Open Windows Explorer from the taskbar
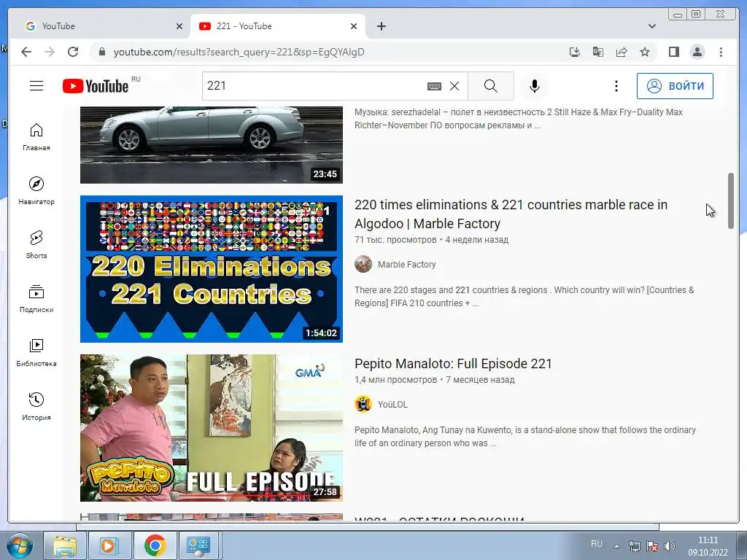Viewport: 747px width, 560px height. 65,545
